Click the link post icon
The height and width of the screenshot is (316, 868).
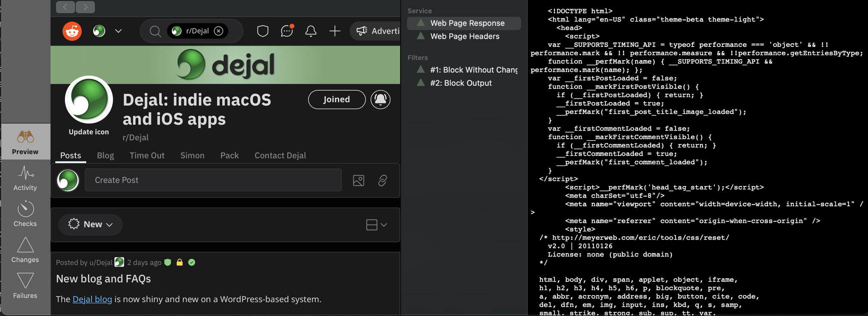(x=382, y=180)
